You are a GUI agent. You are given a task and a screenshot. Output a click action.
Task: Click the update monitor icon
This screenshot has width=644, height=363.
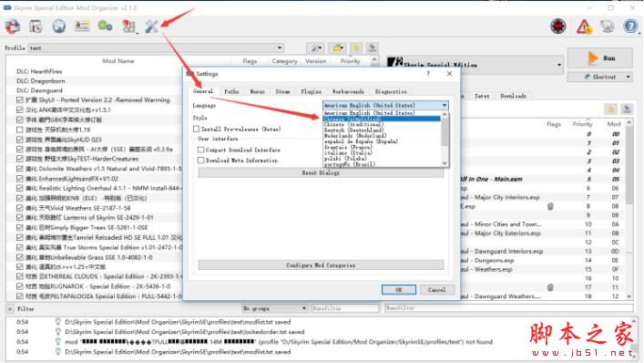607,26
